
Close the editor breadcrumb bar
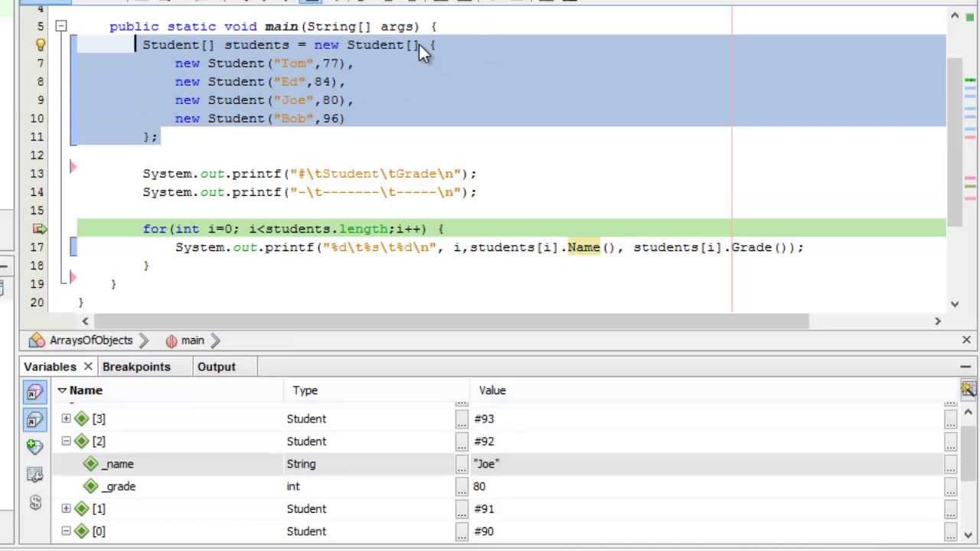tap(966, 340)
